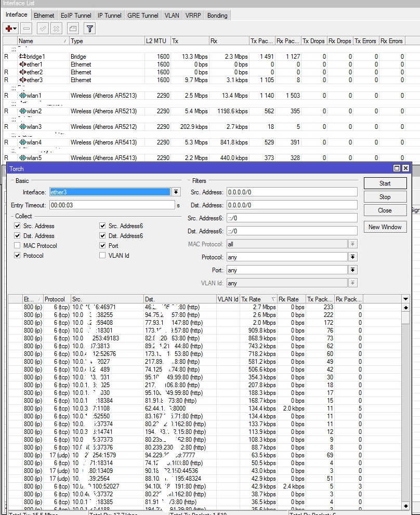This screenshot has width=420, height=515.
Task: Toggle Src. Address collect checkbox
Action: (18, 226)
